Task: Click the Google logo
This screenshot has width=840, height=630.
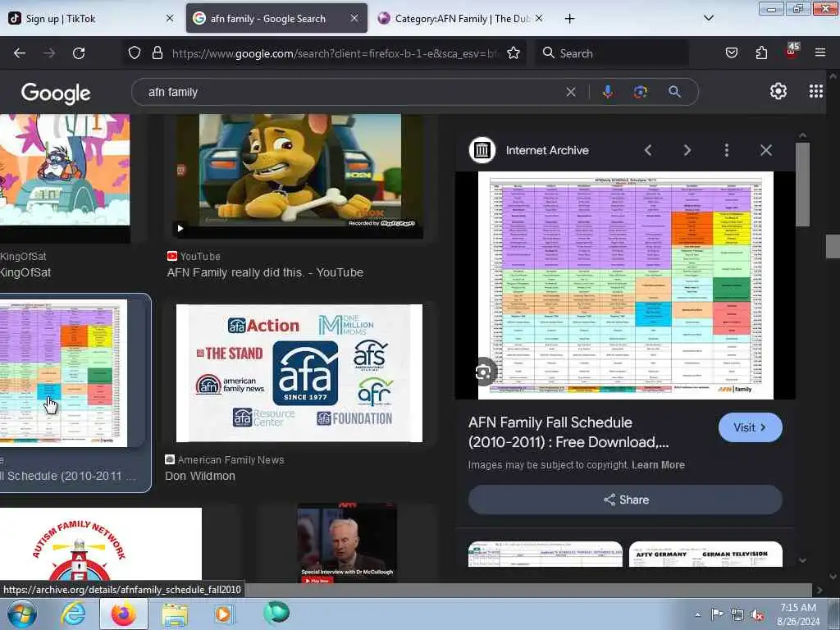Action: pos(56,94)
